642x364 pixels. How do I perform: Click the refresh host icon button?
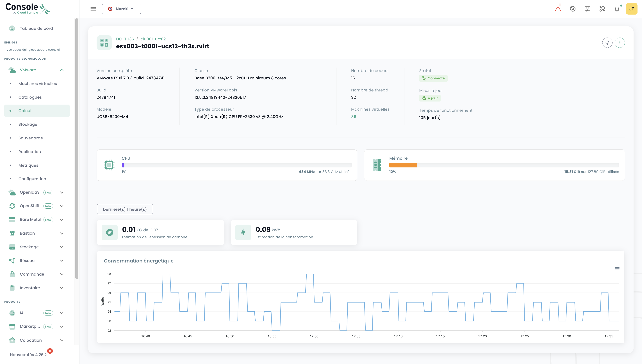(x=607, y=43)
